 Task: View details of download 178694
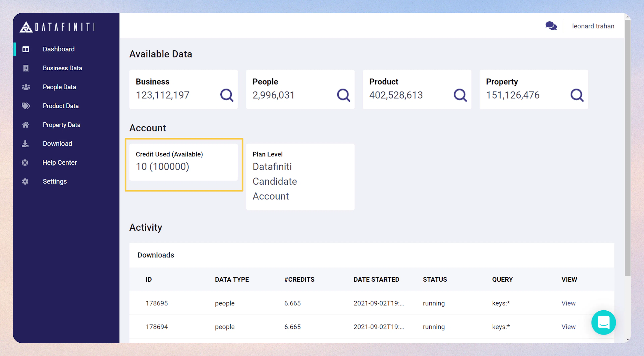coord(569,327)
